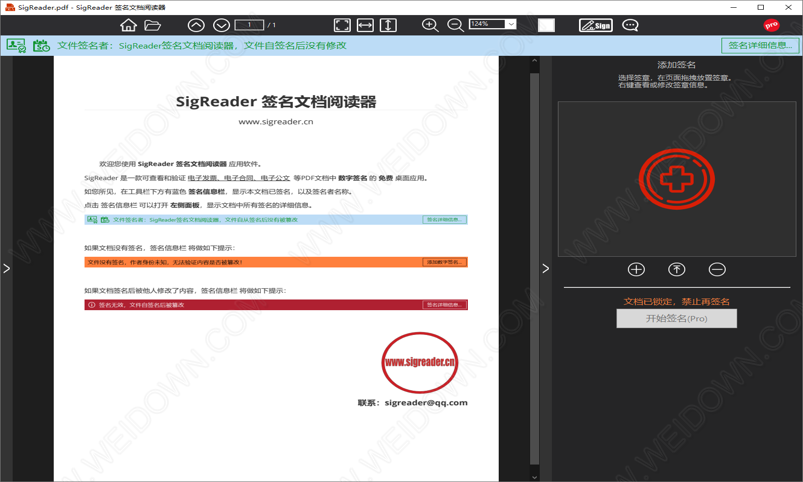This screenshot has height=482, width=803.
Task: Maximize the SigReader window
Action: click(760, 7)
